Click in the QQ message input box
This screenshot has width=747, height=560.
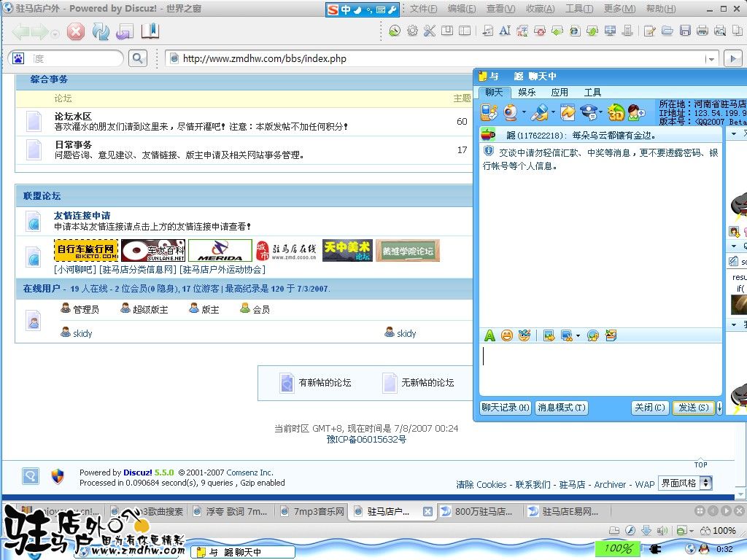600,369
